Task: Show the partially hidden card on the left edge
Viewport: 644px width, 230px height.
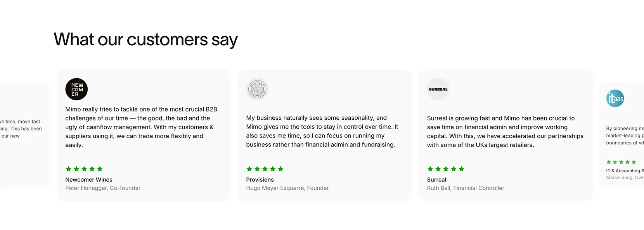Action: (24, 135)
